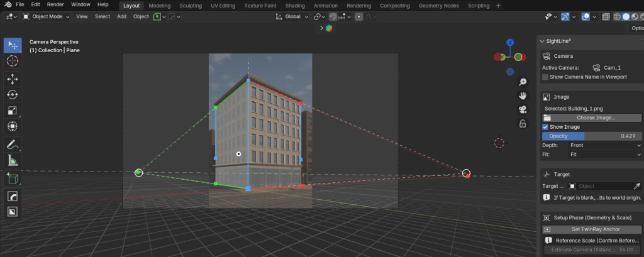Switch to solid viewport shading
This screenshot has height=257, width=644.
[x=626, y=17]
